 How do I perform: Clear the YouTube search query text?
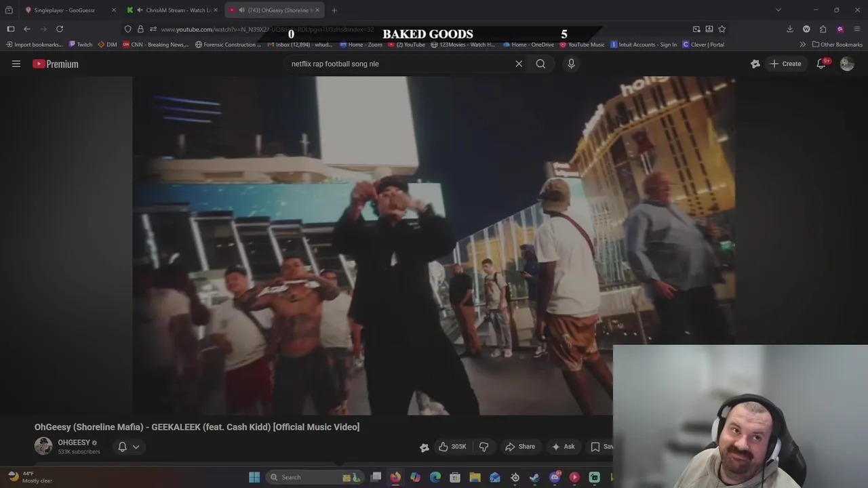tap(519, 64)
